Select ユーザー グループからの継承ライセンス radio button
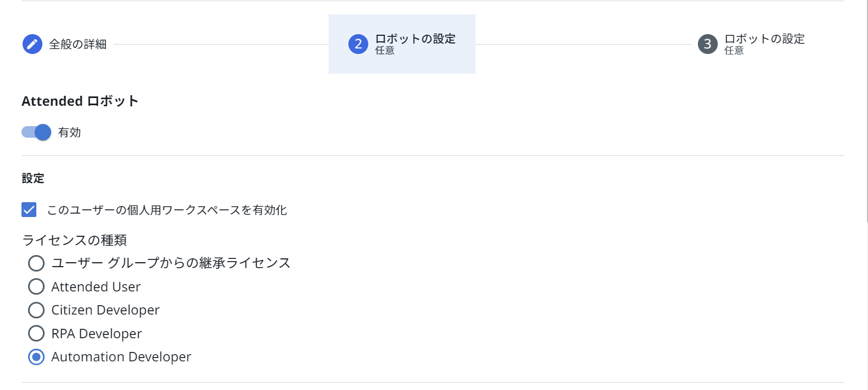 36,263
